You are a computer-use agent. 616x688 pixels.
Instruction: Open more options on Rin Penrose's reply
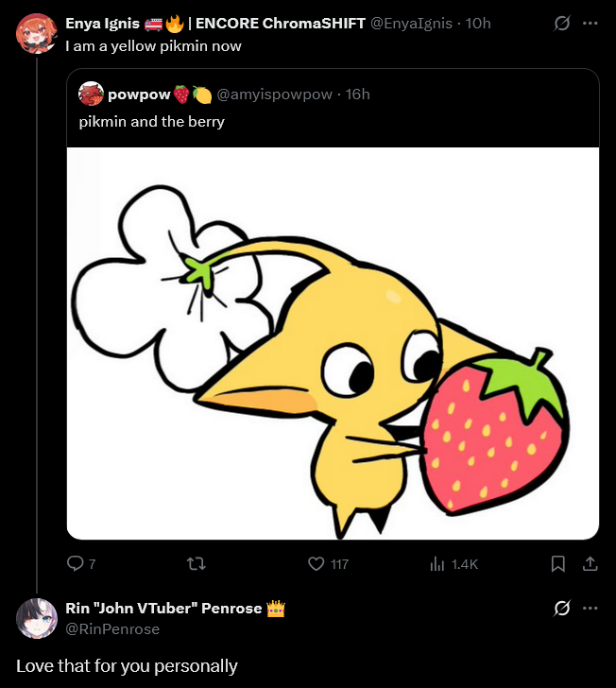(590, 608)
